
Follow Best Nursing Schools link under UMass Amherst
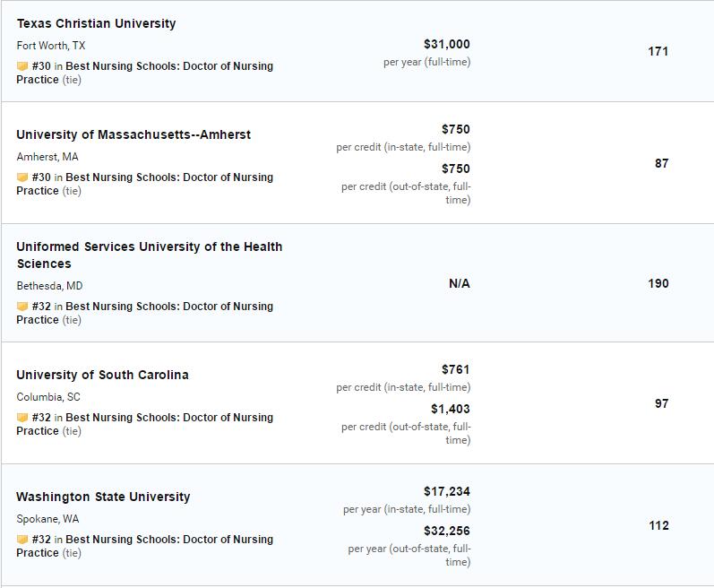(x=145, y=184)
